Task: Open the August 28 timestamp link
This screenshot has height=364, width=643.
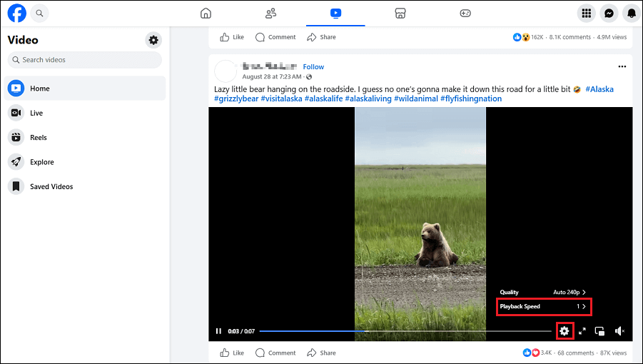Action: click(271, 76)
